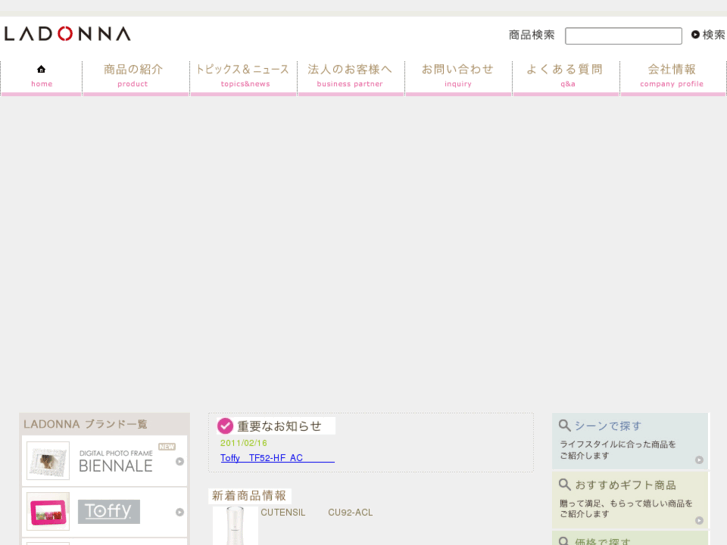This screenshot has width=727, height=545.
Task: Click the LADONNA ブランド一覧 heading
Action: pyautogui.click(x=85, y=424)
